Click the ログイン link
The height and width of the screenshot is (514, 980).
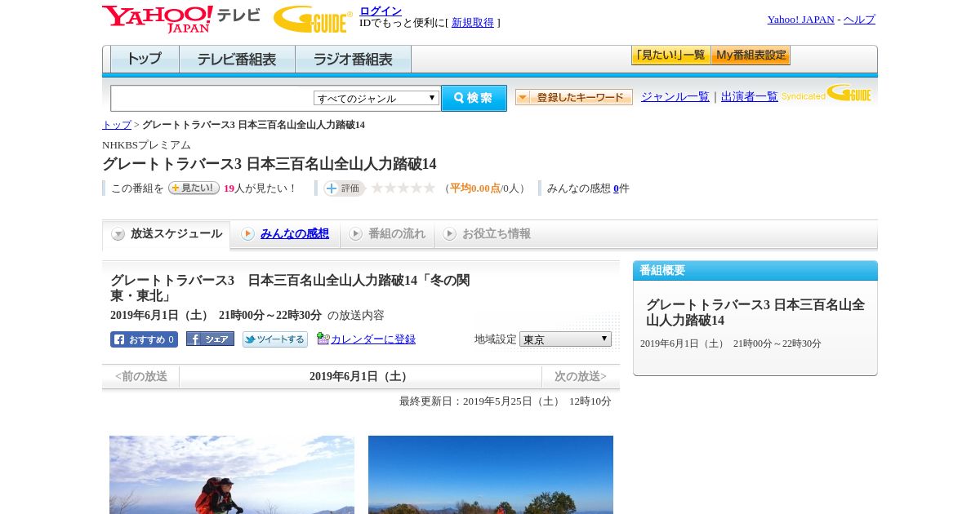tap(381, 11)
